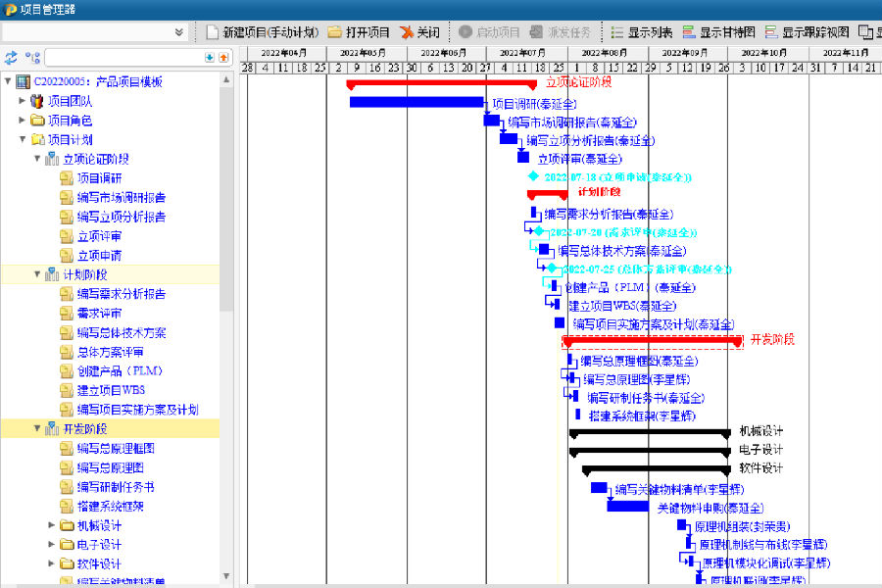The image size is (882, 588).
Task: Click the project template icon beside C20220005
Action: (24, 81)
